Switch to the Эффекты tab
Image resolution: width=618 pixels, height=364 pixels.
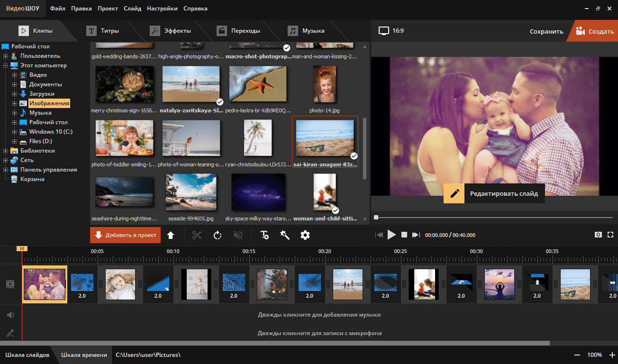pos(171,31)
